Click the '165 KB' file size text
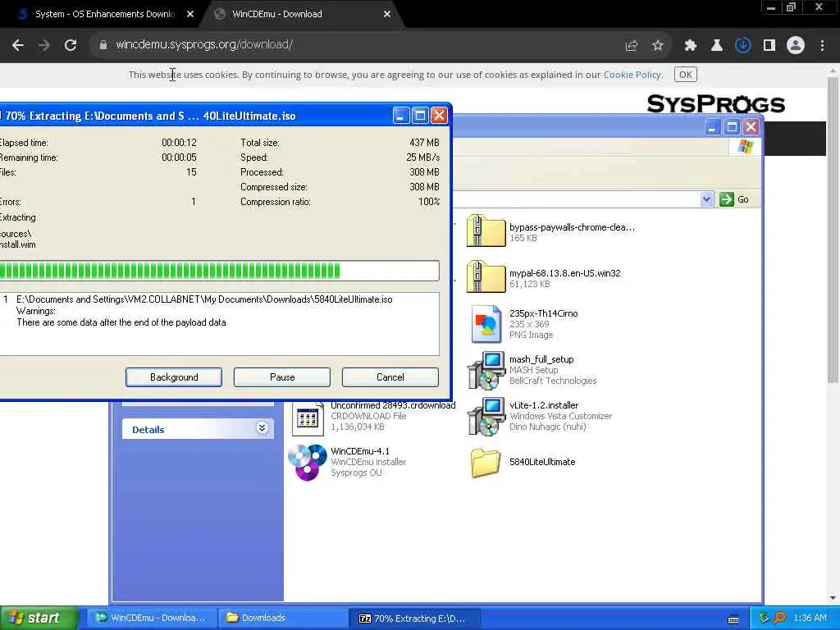 (523, 238)
